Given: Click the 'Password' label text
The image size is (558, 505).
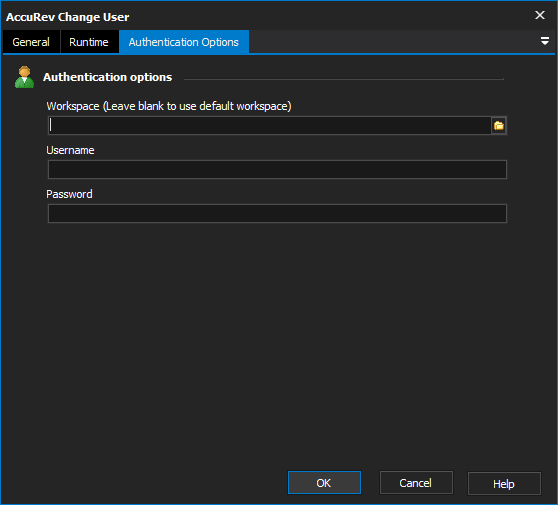Looking at the screenshot, I should 69,194.
